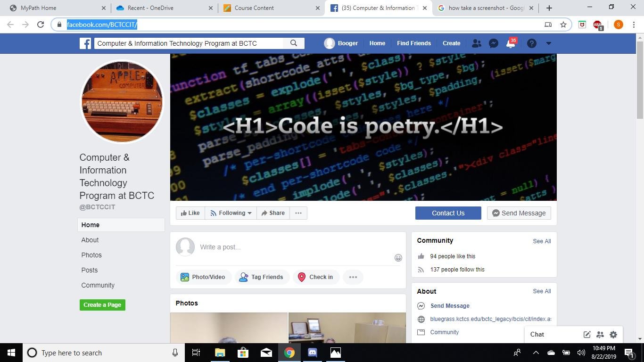This screenshot has height=362, width=644.
Task: Reload the page with the refresh icon
Action: pyautogui.click(x=41, y=25)
